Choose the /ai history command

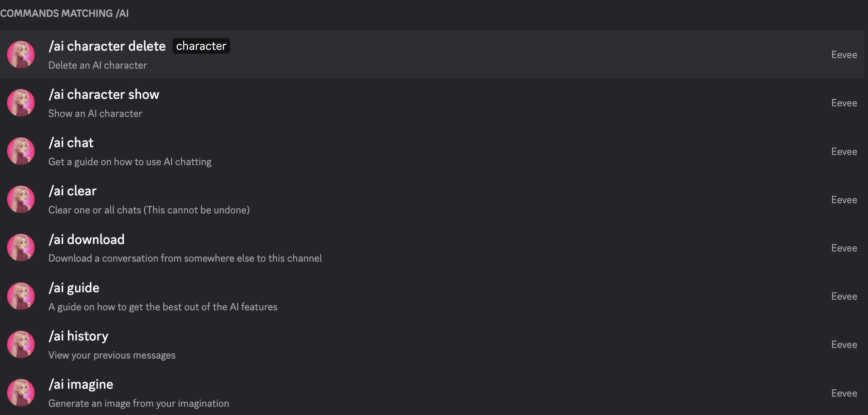click(x=432, y=344)
